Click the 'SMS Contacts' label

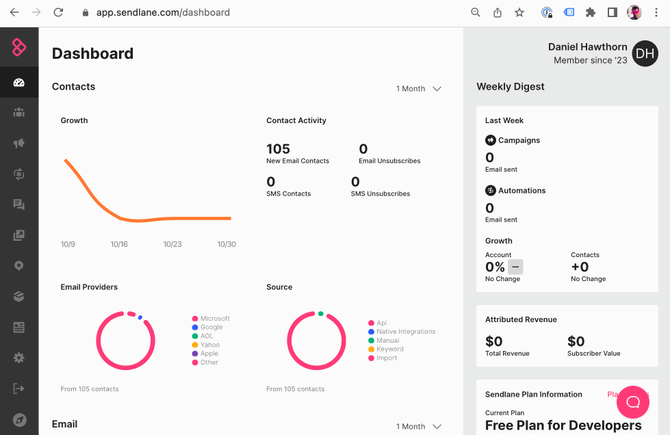tap(288, 194)
